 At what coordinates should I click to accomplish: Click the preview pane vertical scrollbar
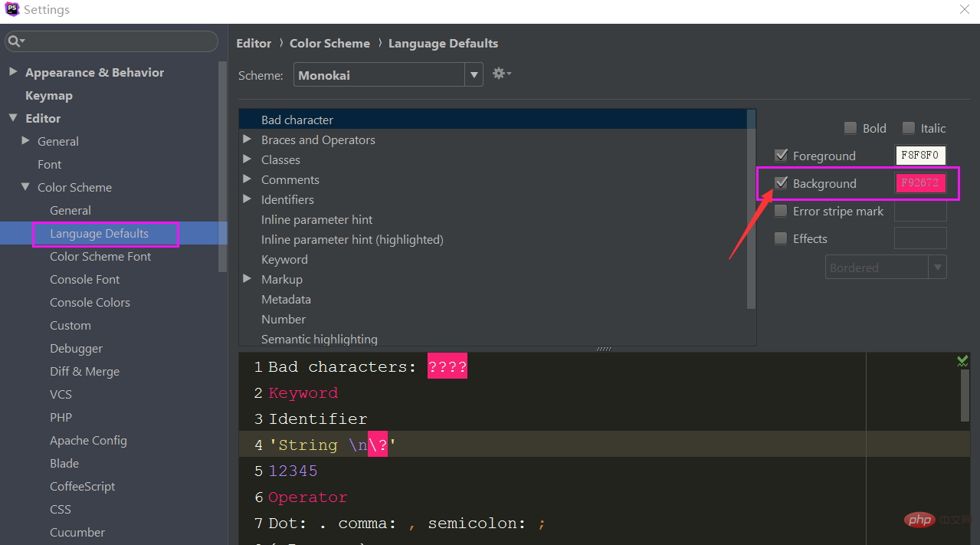965,396
